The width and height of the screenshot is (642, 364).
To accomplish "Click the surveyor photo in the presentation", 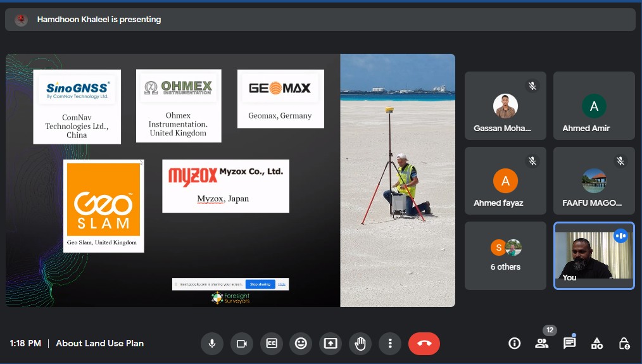I will tap(398, 180).
